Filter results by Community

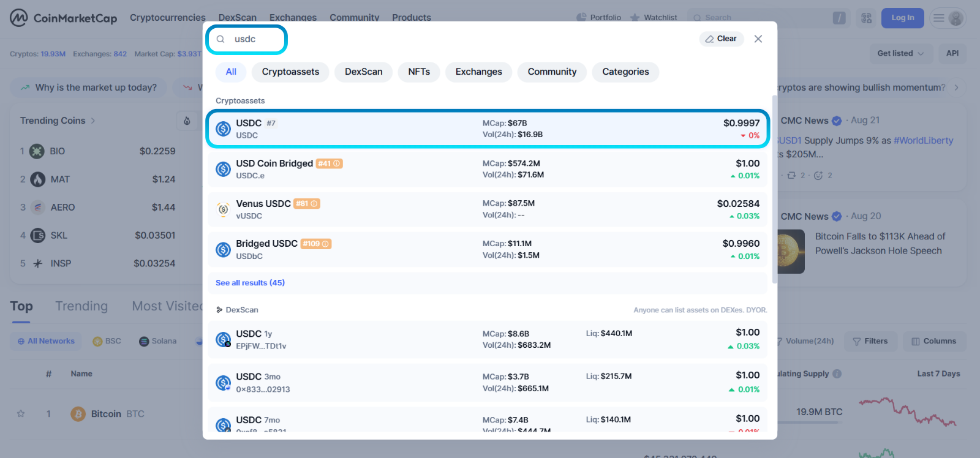click(x=552, y=72)
